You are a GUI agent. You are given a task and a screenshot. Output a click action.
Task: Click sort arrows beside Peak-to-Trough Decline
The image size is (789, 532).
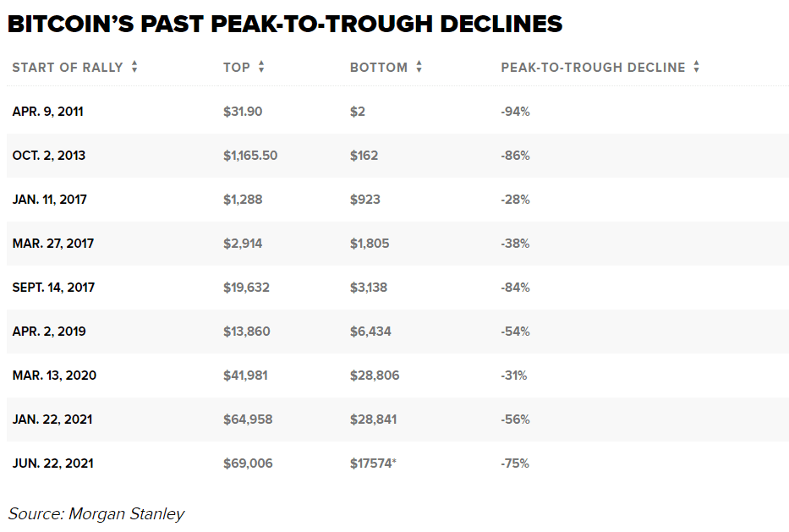[x=696, y=68]
